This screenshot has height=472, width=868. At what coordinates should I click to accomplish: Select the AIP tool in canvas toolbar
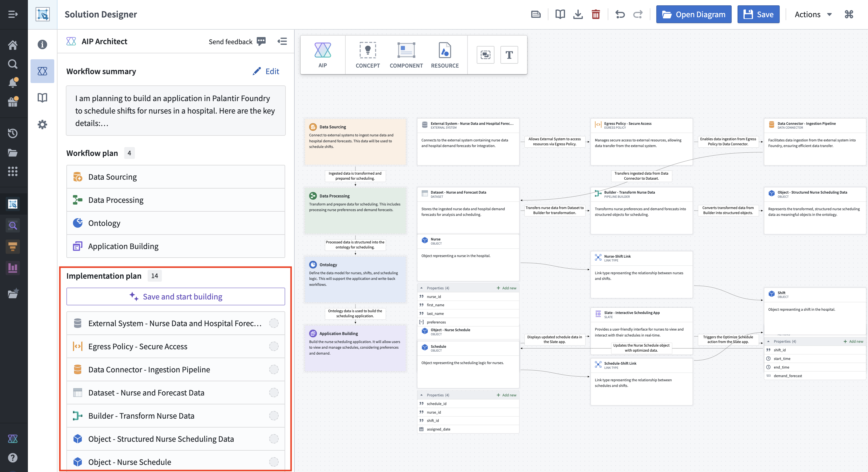tap(323, 55)
